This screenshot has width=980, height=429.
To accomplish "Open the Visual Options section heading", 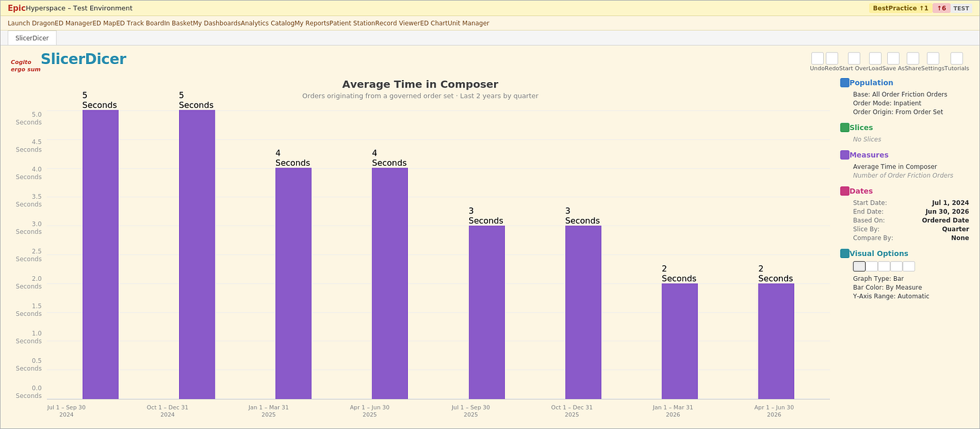I will point(879,254).
